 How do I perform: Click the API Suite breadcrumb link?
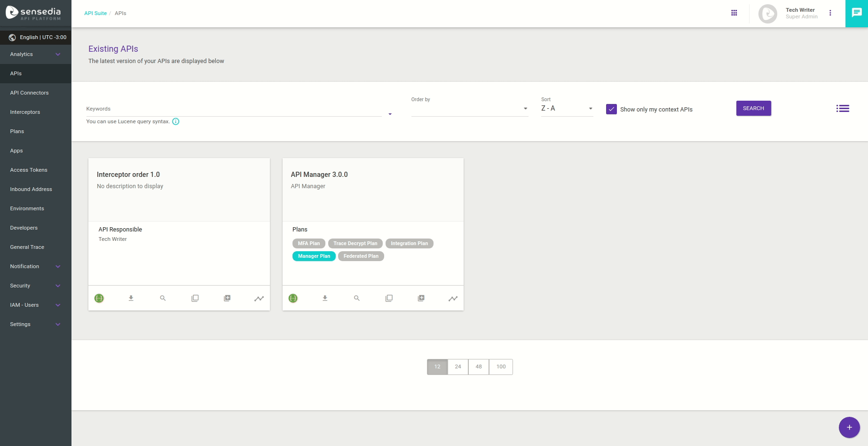click(x=95, y=13)
